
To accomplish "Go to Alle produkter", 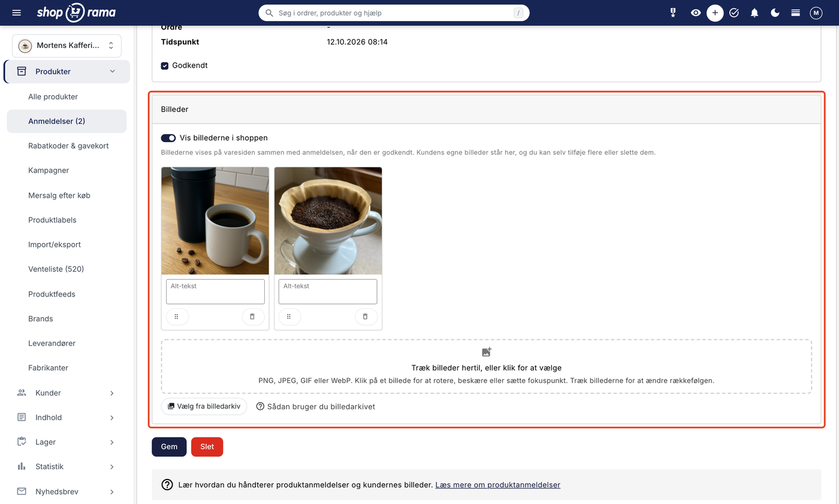I will 53,96.
